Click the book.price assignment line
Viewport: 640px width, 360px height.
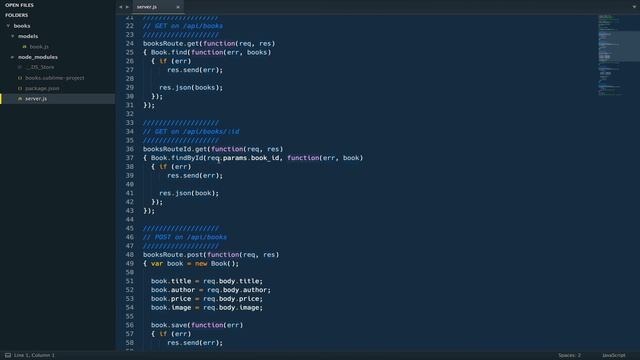point(207,299)
